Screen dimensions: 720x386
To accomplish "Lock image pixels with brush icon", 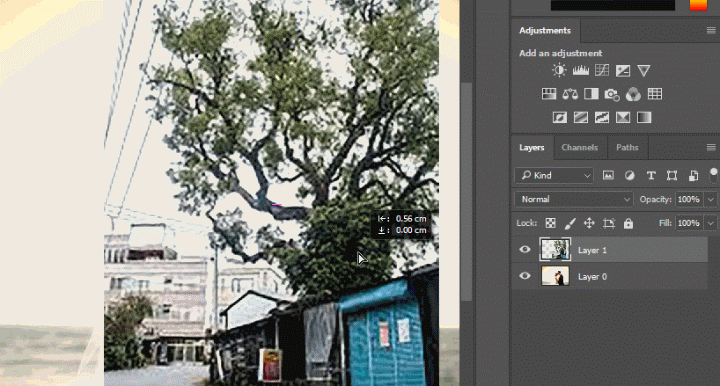I will coord(570,223).
